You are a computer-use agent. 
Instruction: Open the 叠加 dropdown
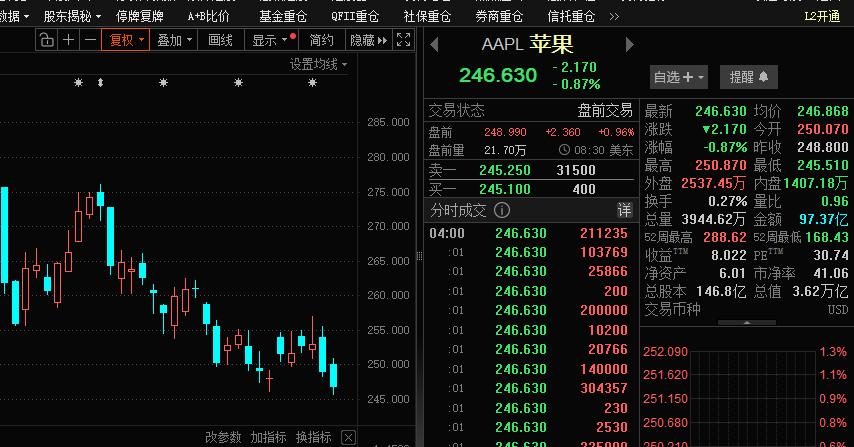coord(174,40)
